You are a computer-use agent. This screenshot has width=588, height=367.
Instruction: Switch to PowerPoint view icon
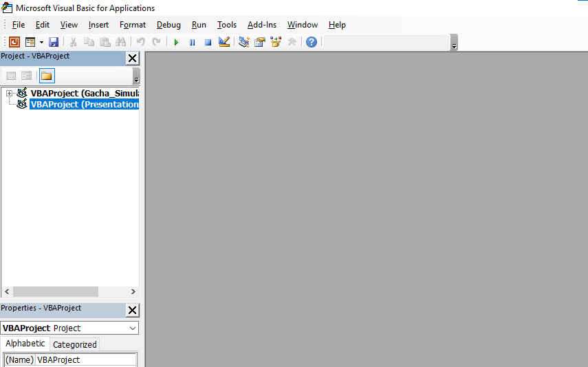(14, 42)
